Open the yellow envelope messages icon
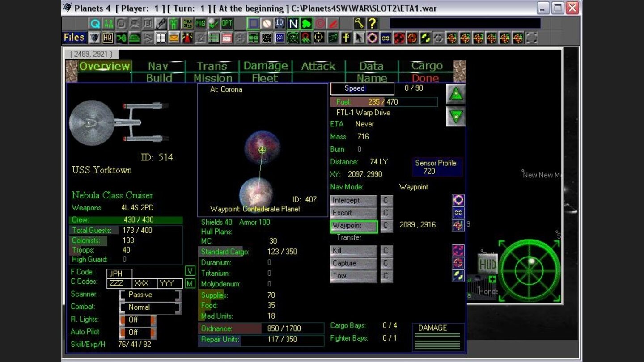The height and width of the screenshot is (362, 644). point(174,38)
